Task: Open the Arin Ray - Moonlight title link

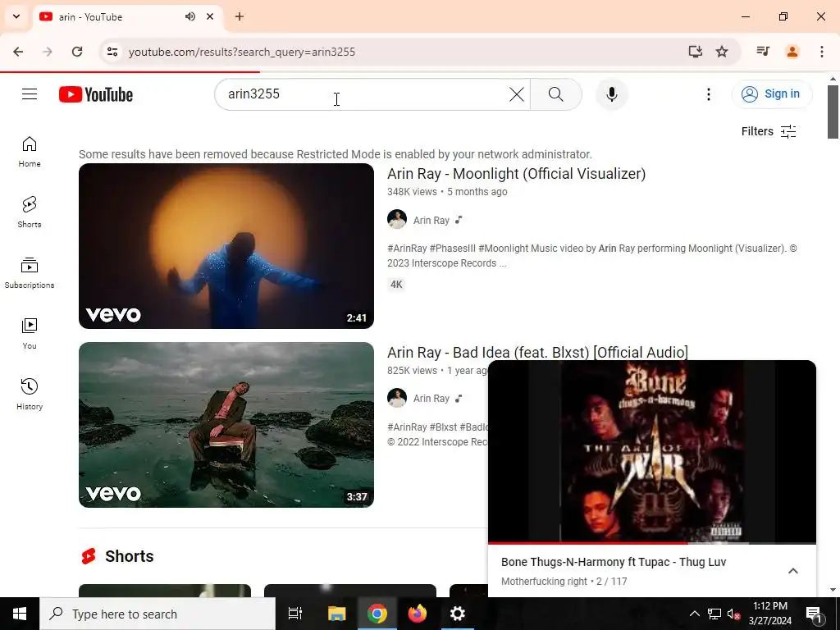Action: 517,174
